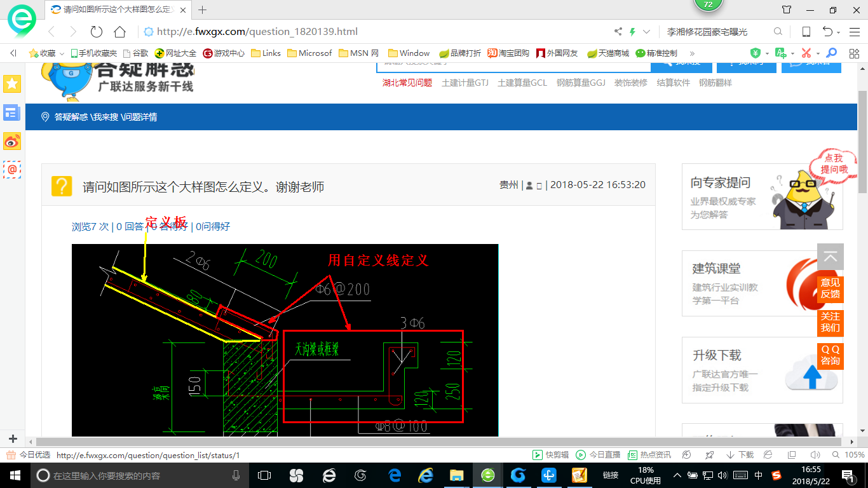
Task: Click the QQ咨询 button
Action: [x=831, y=355]
